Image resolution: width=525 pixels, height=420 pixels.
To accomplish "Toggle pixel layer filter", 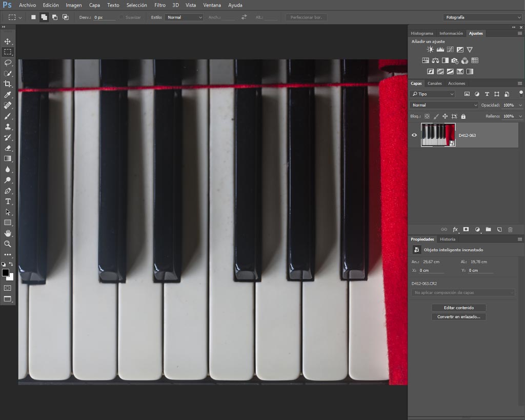I will click(467, 94).
